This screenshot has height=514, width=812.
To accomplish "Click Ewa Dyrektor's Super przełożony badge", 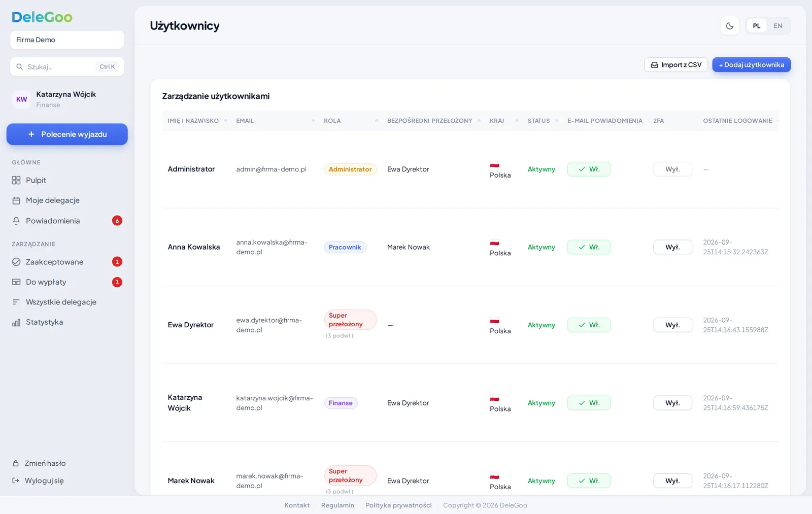I will point(350,320).
